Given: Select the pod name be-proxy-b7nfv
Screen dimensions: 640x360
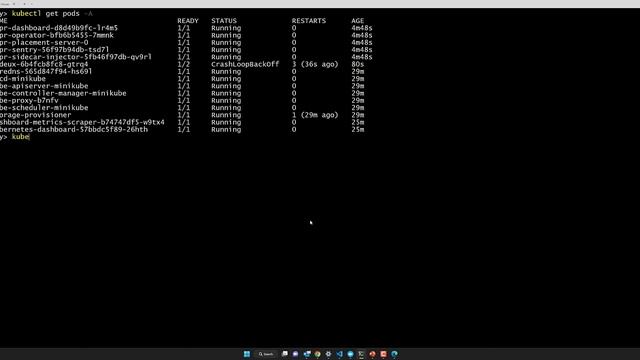Looking at the screenshot, I should (x=29, y=100).
